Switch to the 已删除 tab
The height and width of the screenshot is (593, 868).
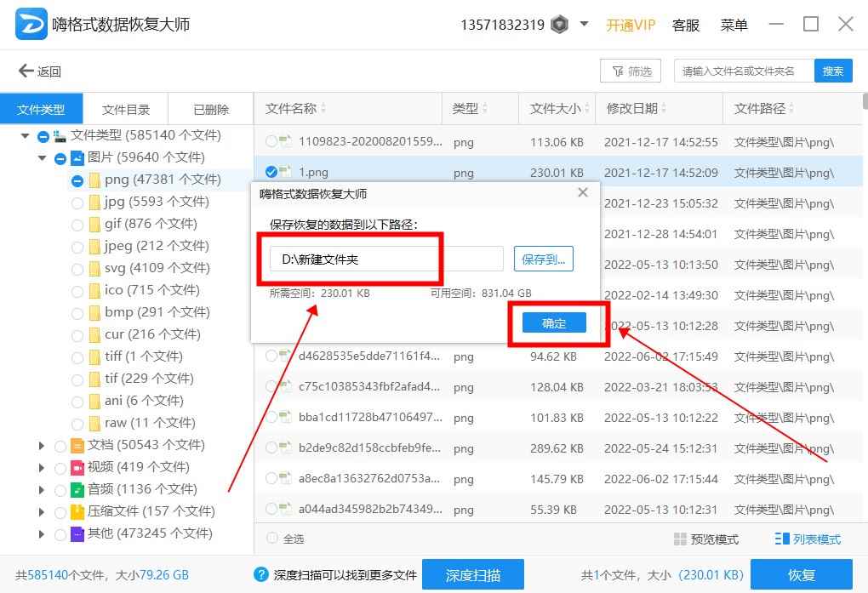[211, 110]
